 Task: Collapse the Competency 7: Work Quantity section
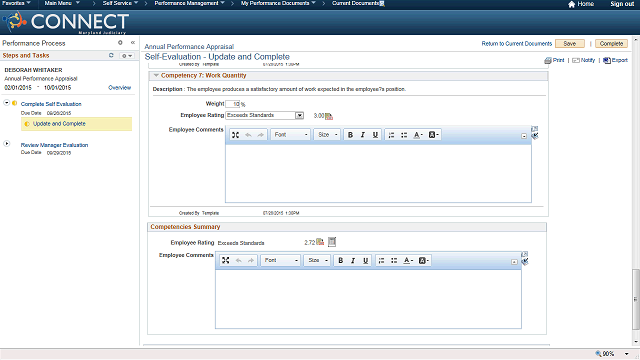pos(156,75)
